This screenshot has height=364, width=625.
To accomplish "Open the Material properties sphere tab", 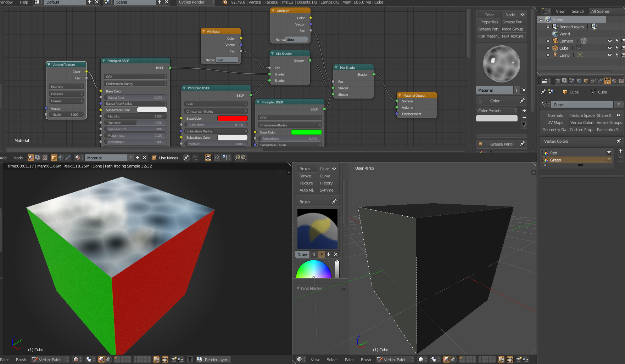I will (x=614, y=81).
